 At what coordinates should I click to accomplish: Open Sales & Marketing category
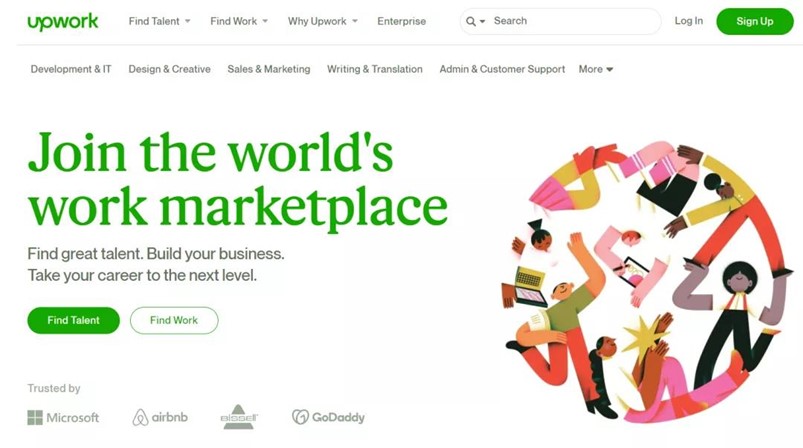(x=269, y=69)
